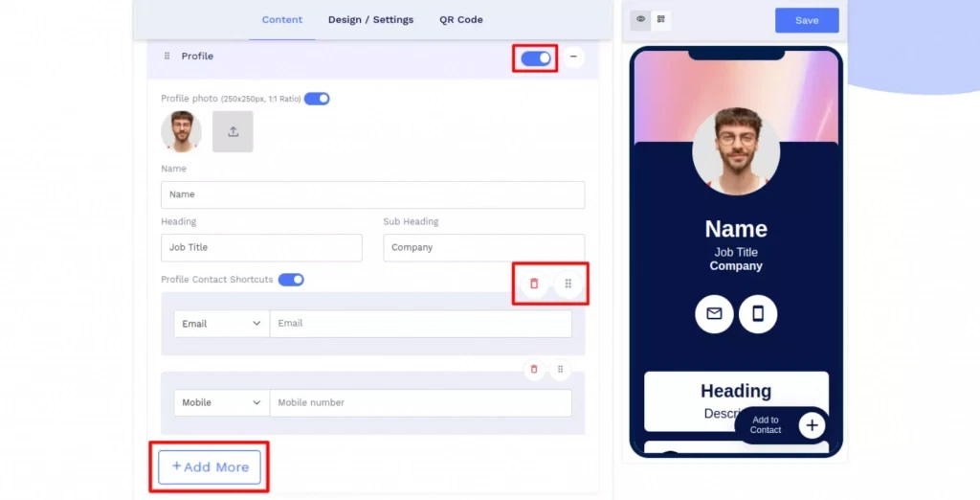Tap the email icon in phone preview

click(x=714, y=313)
